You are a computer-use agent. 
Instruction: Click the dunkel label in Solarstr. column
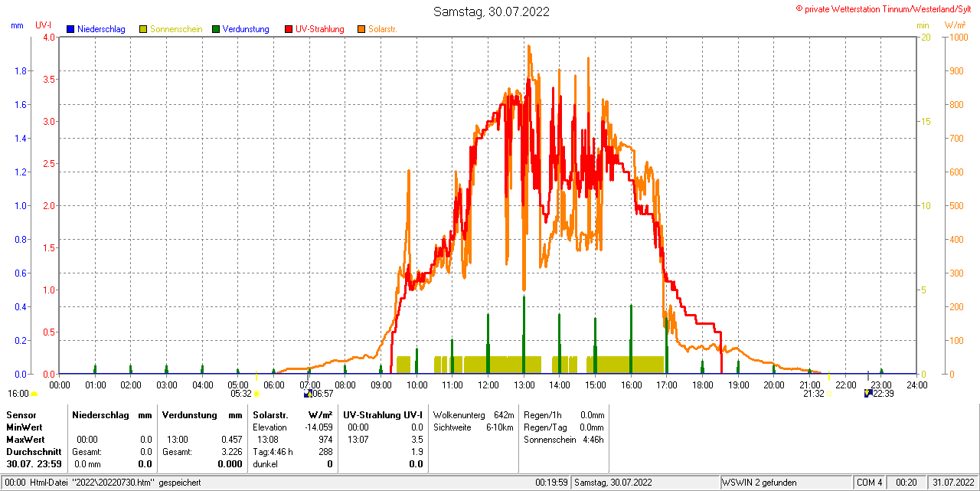tap(265, 463)
